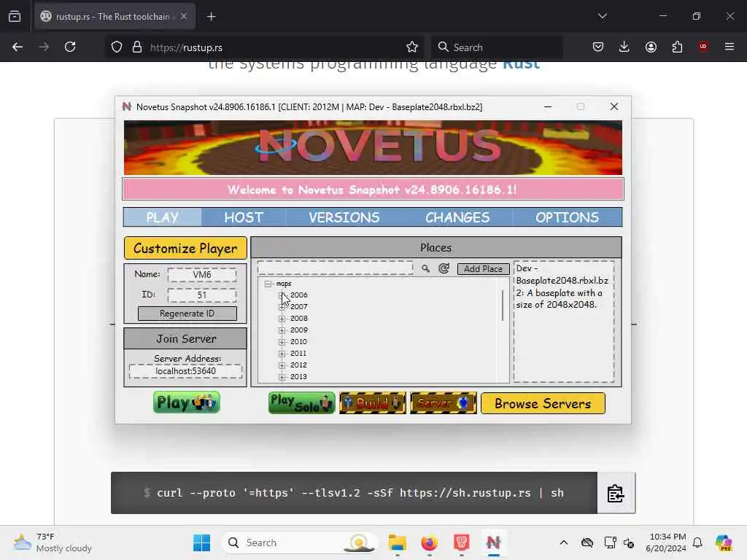Open Customize Player

(x=185, y=248)
